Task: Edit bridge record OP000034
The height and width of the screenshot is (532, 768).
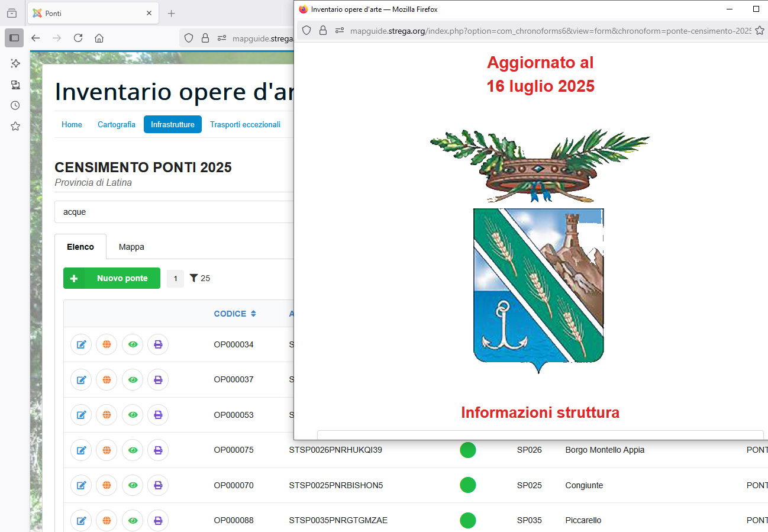Action: click(81, 344)
